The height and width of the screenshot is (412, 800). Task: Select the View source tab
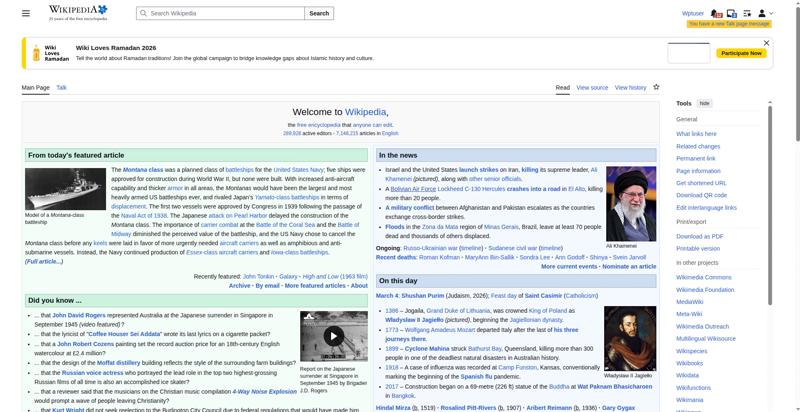[591, 88]
